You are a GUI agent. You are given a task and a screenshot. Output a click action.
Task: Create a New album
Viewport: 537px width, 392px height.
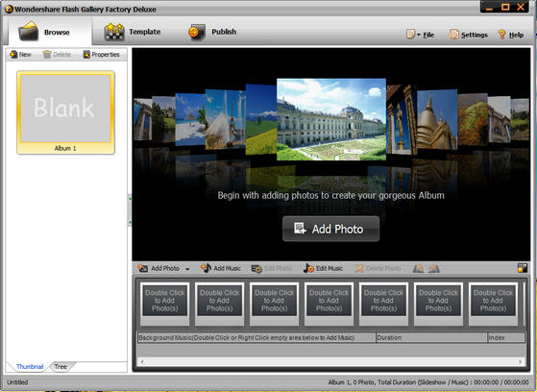tap(20, 55)
